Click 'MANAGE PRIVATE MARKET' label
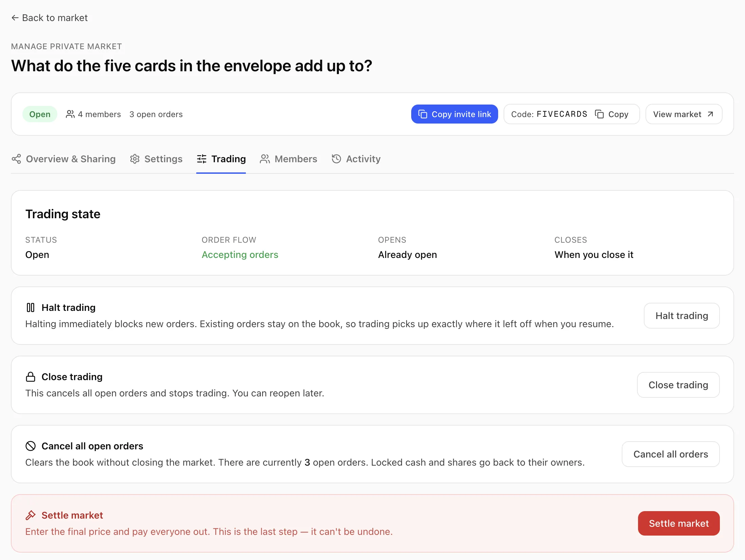Viewport: 745px width, 560px height. pyautogui.click(x=67, y=46)
